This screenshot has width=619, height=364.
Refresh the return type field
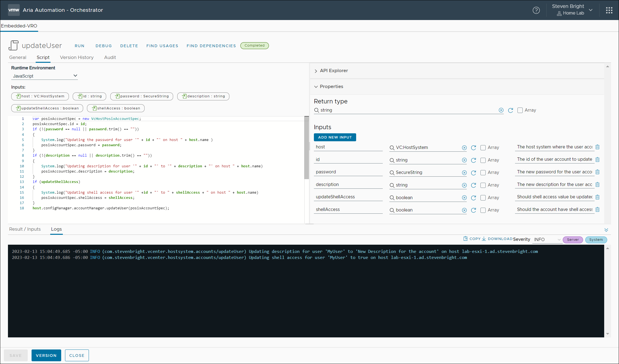pos(511,110)
